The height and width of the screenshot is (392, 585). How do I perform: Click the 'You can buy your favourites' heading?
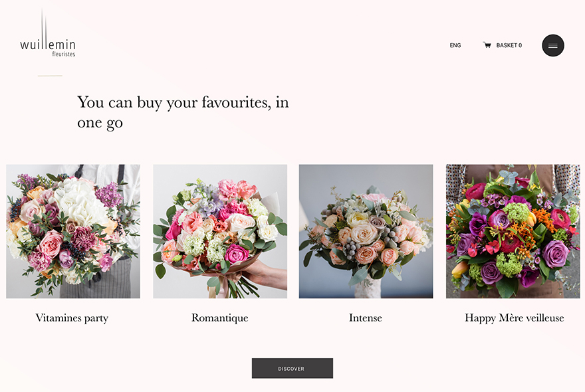183,112
